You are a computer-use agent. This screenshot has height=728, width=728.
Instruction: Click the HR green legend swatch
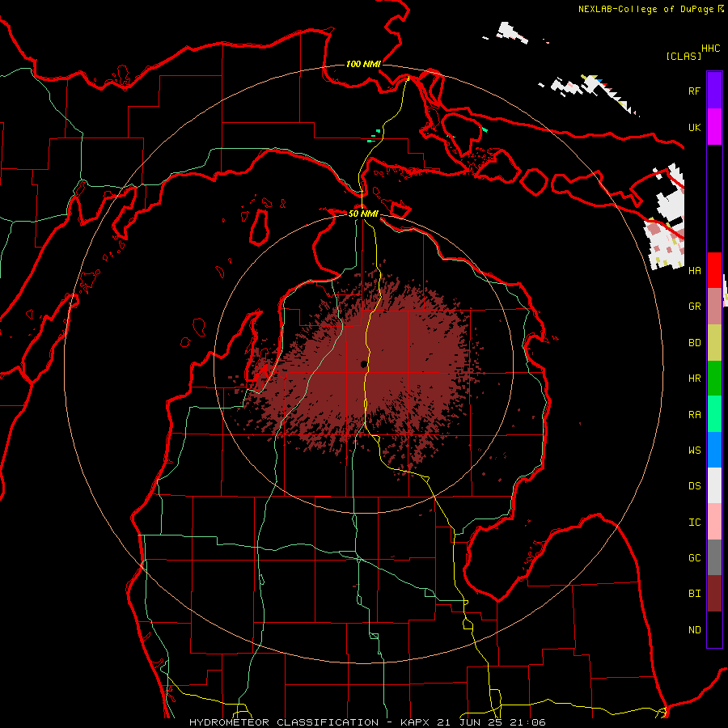[x=714, y=379]
